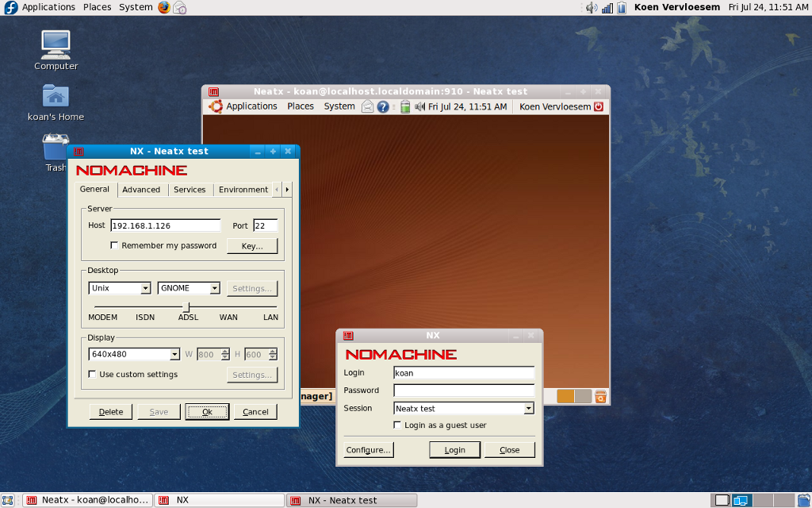812x508 pixels.
Task: Open koan's Home folder icon
Action: 56,96
